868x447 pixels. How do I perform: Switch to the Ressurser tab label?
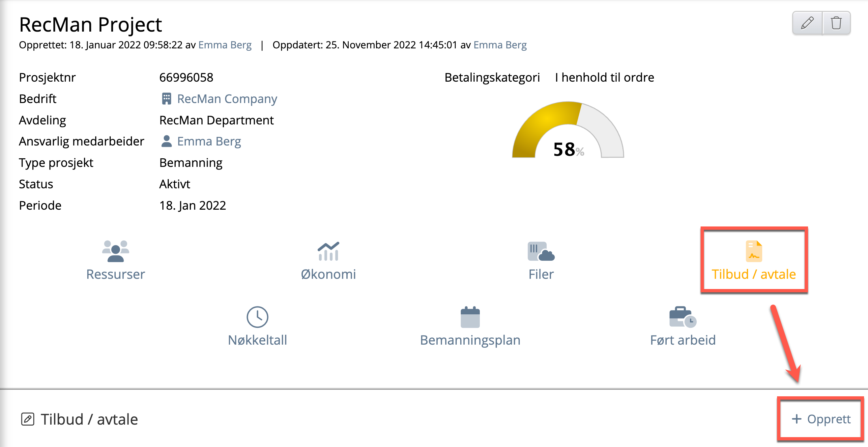(115, 274)
